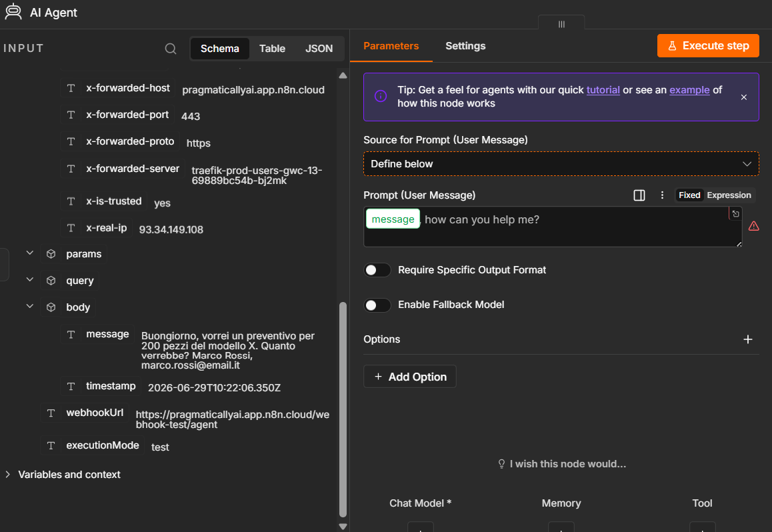Click the green message expression pill

[393, 219]
